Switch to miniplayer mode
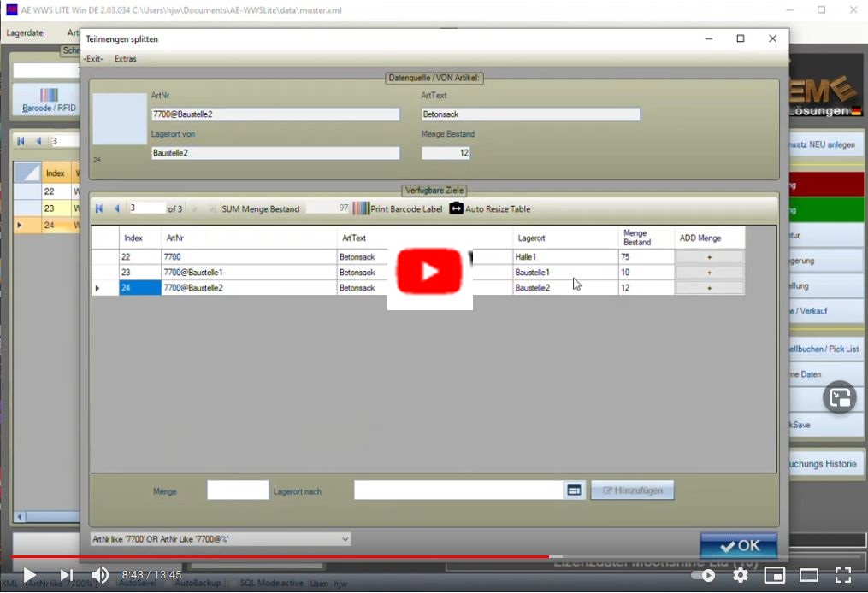This screenshot has height=593, width=868. [775, 575]
